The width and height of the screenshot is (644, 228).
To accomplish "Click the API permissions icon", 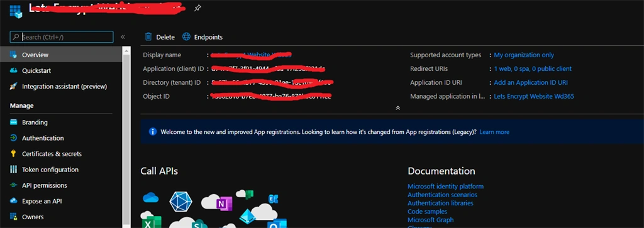I will (14, 185).
